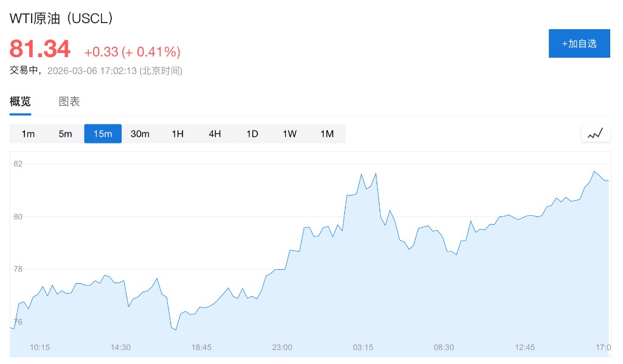
Task: Click the 82 price axis label
Action: coord(18,164)
